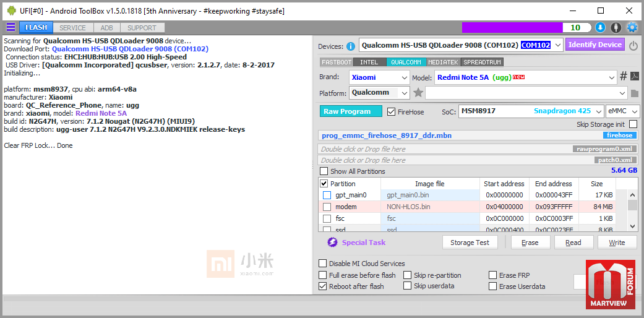Check the gpt_main0 partition checkbox

click(327, 195)
